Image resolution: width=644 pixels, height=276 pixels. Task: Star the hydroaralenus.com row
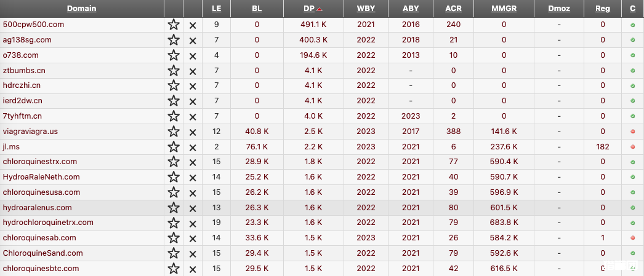[x=174, y=208]
